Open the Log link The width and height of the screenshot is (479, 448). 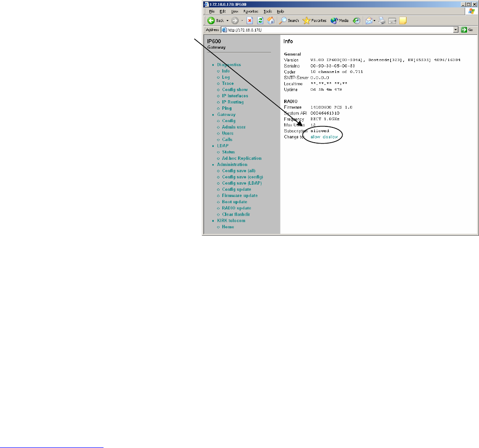(226, 77)
